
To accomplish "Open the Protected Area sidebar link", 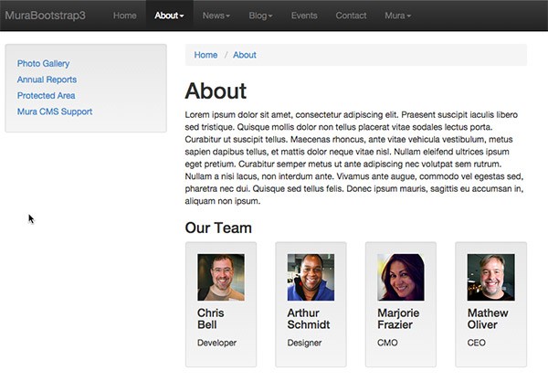I will [47, 95].
